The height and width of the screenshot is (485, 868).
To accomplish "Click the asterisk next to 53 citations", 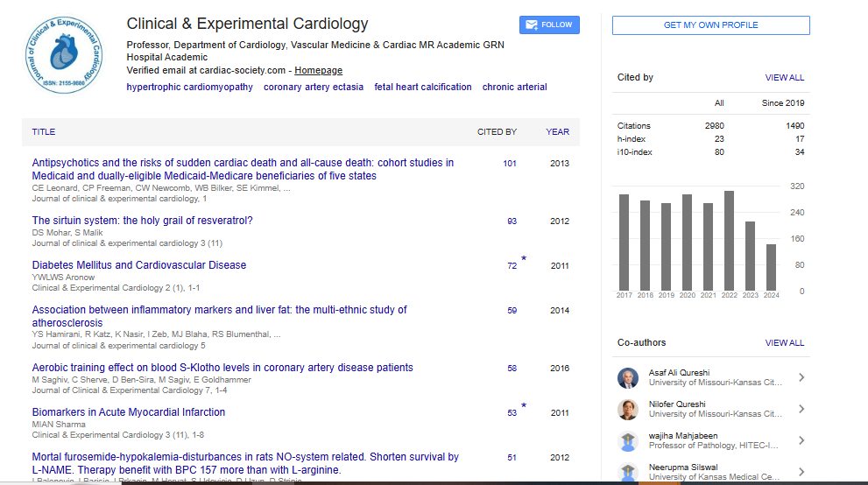I will 524,406.
